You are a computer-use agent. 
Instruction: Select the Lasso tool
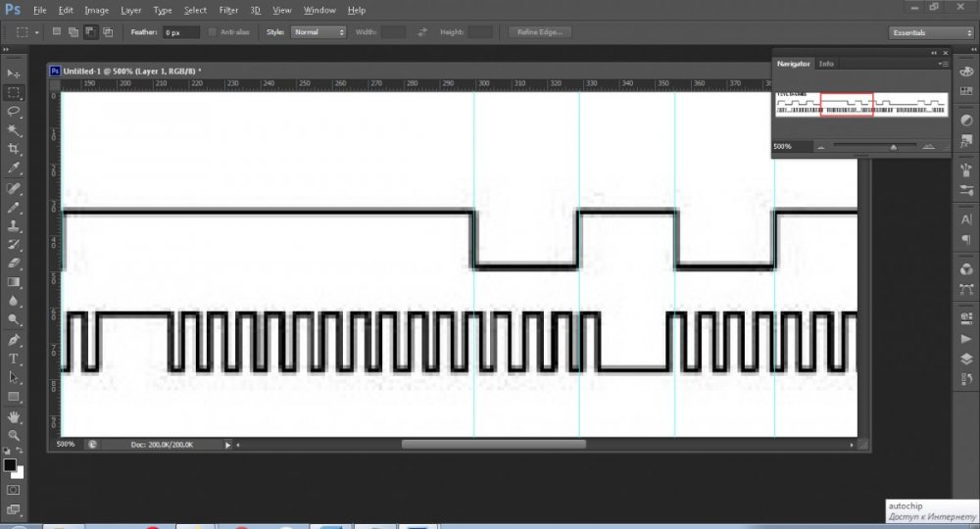point(14,111)
